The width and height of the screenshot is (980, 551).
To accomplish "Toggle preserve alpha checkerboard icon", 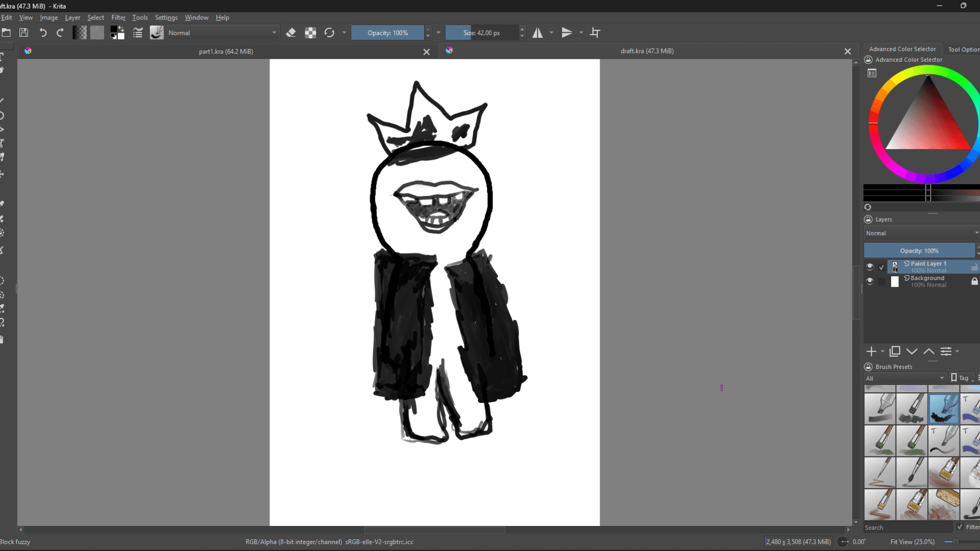I will point(310,33).
